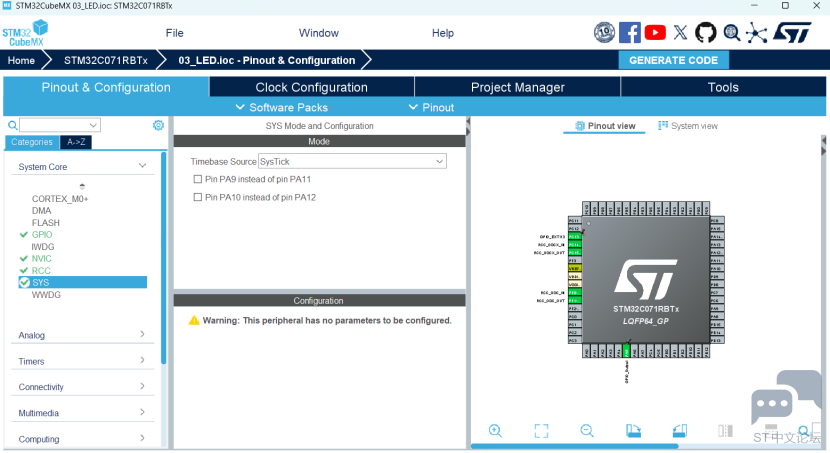Switch to the Clock Configuration tab
830x453 pixels.
coord(311,87)
